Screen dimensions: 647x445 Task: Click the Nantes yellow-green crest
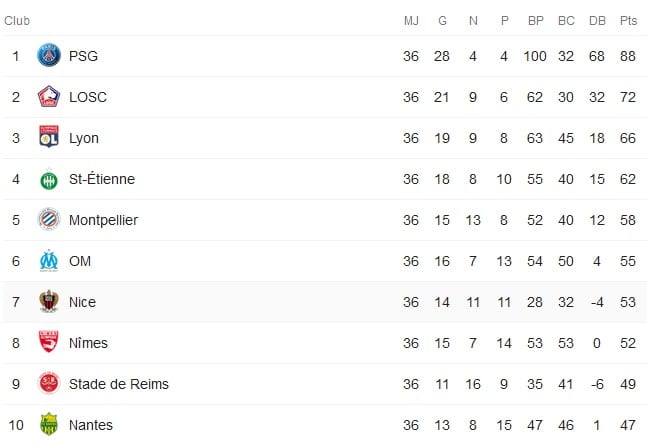49,424
